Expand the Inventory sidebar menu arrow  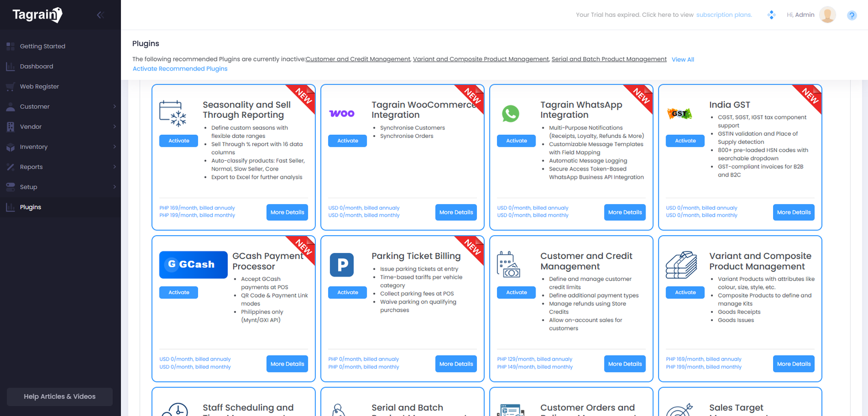coord(114,147)
